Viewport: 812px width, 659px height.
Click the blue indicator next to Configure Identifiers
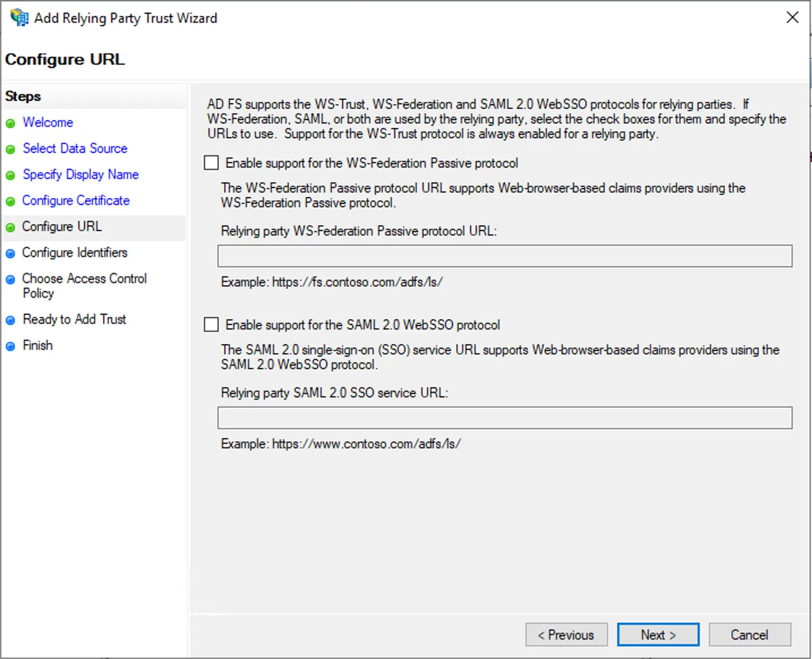[x=11, y=253]
